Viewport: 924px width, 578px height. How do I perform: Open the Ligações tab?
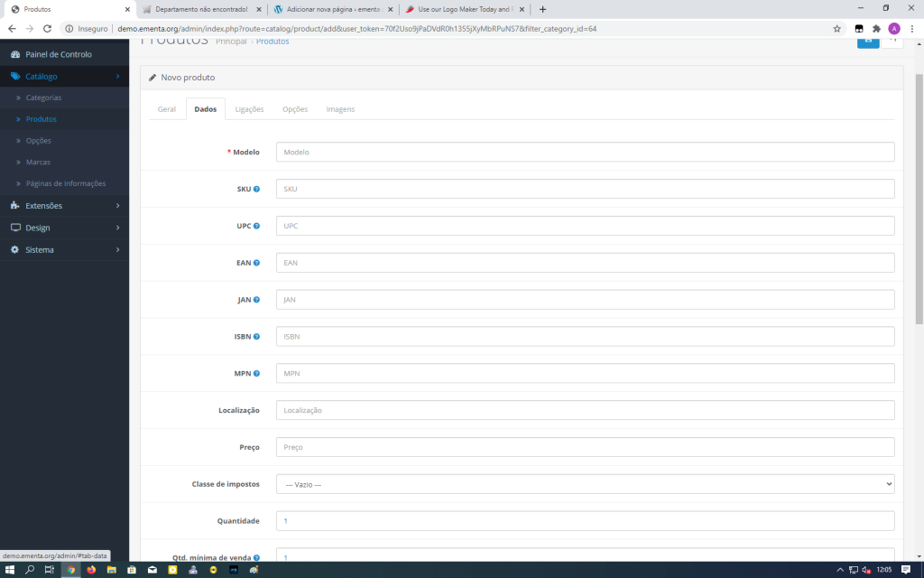point(249,109)
